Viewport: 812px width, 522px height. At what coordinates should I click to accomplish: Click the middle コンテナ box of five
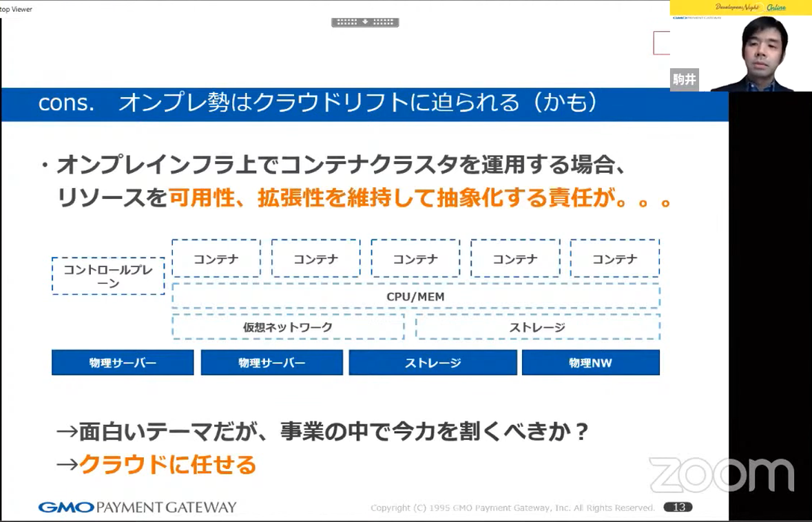[415, 258]
